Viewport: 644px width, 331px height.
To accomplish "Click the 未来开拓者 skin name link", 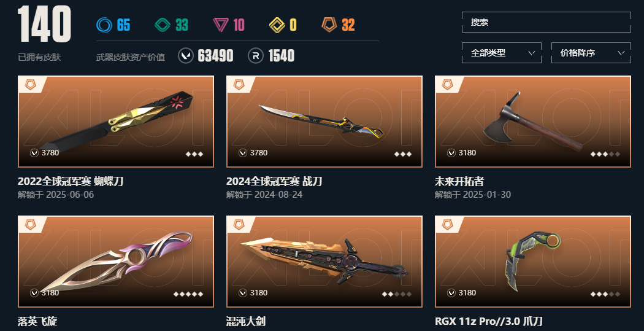I will (459, 181).
